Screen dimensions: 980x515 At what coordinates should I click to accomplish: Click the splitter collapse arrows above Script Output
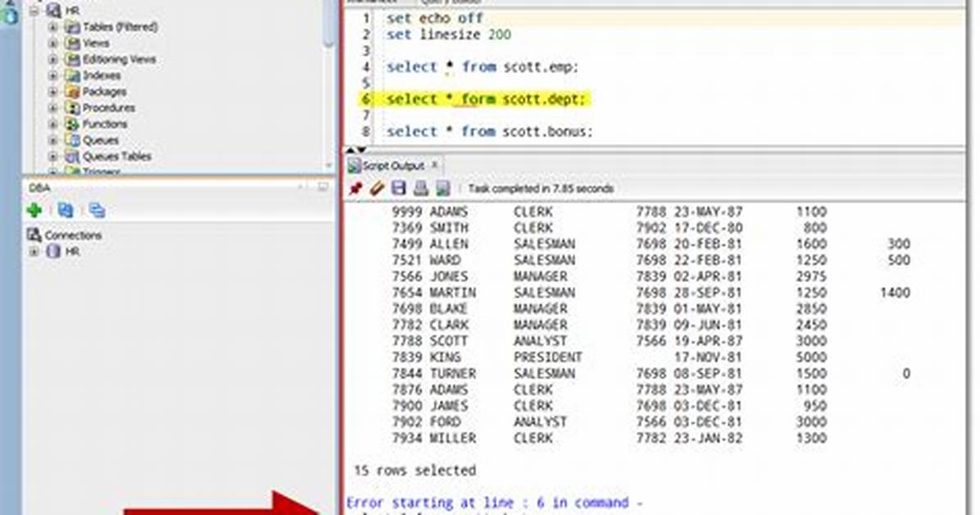(356, 150)
